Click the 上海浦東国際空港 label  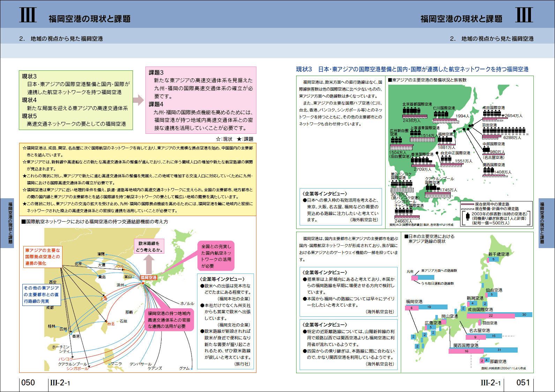click(x=425, y=128)
